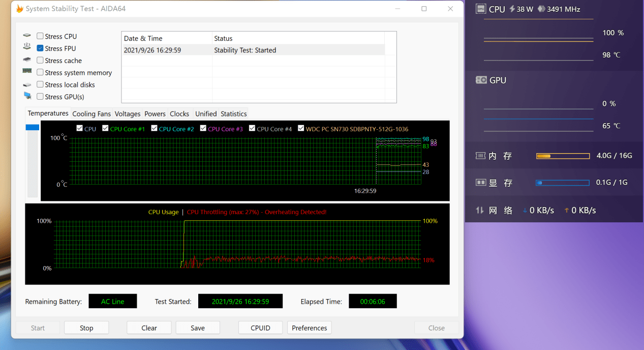This screenshot has width=644, height=350.
Task: Open the Voltages tab
Action: tap(128, 114)
